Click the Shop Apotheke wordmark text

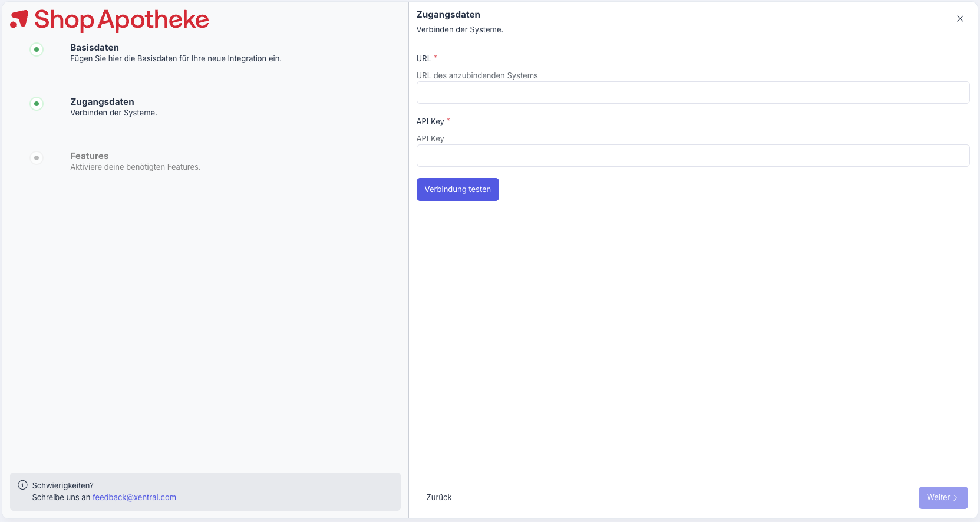(121, 20)
